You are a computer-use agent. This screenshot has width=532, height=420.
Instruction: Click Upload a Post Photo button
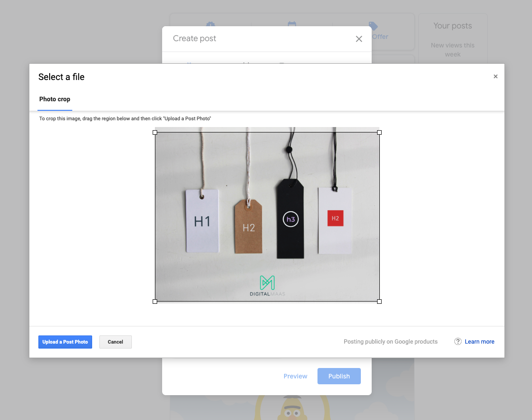tap(65, 342)
